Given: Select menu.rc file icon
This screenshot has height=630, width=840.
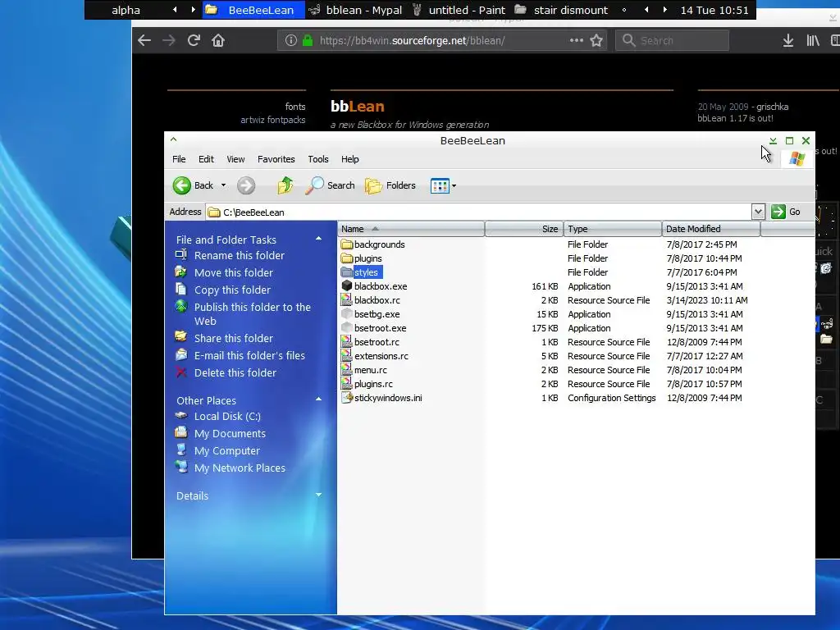Looking at the screenshot, I should tap(347, 370).
